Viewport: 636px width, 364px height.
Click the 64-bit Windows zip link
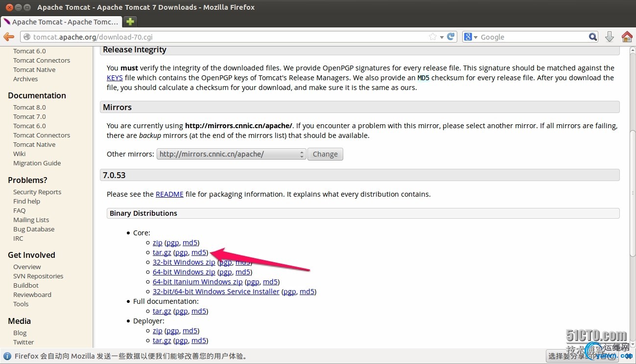click(184, 272)
